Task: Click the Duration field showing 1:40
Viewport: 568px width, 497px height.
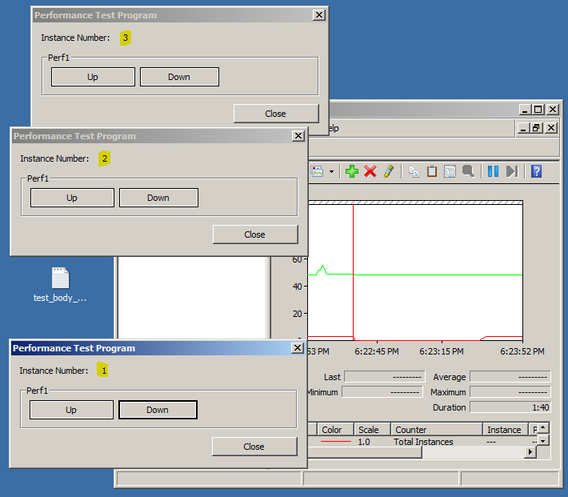Action: pos(510,407)
